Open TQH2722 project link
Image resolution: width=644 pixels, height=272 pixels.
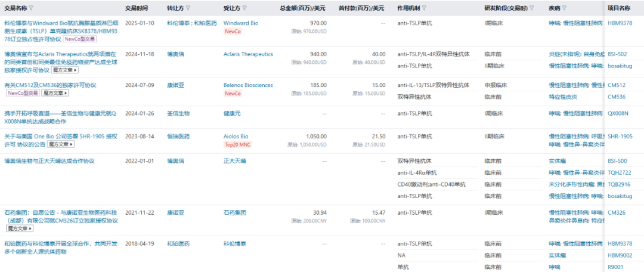coord(620,172)
